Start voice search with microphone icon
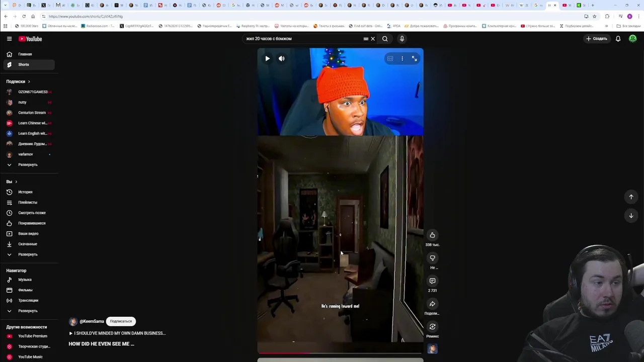 [402, 39]
